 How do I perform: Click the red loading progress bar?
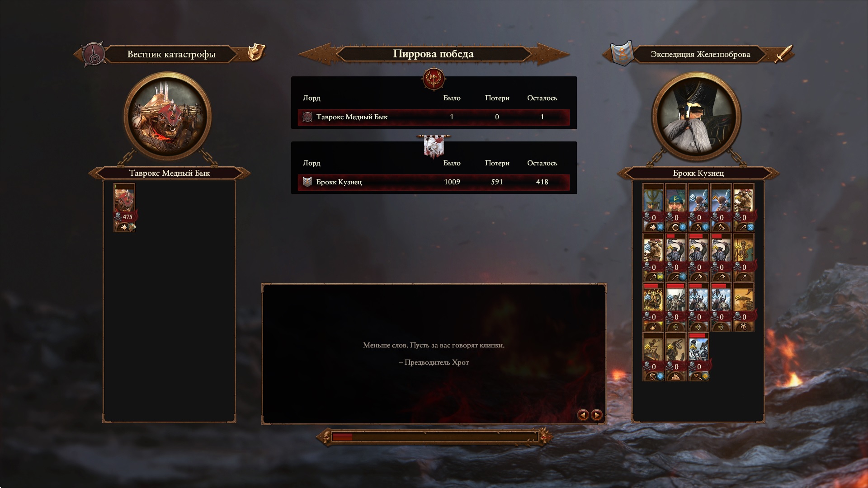(x=434, y=437)
